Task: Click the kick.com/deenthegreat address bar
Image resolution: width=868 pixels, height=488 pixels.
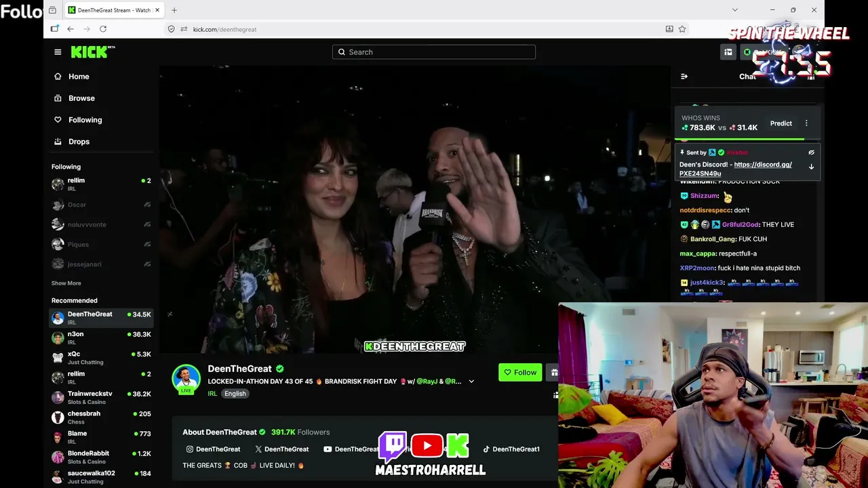Action: pos(224,29)
